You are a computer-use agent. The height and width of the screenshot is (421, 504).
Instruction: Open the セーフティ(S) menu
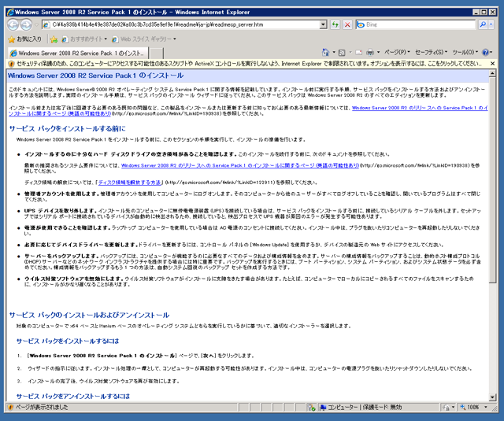click(431, 52)
